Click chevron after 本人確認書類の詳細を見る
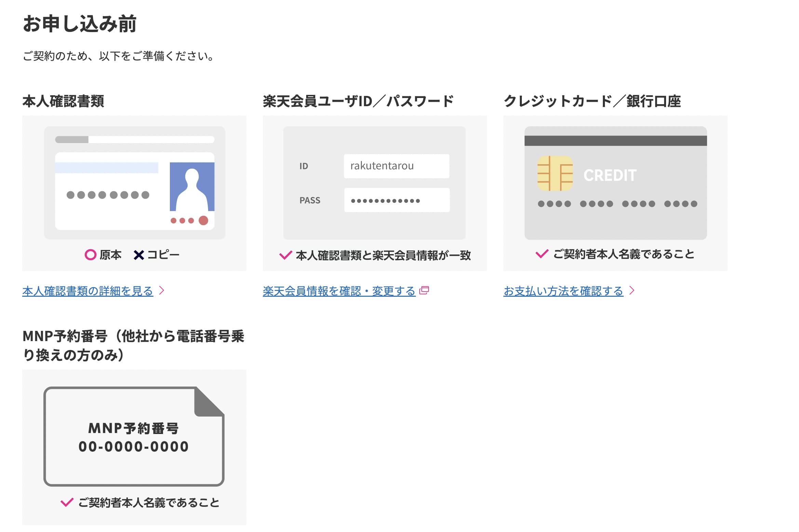This screenshot has width=799, height=532. 162,290
